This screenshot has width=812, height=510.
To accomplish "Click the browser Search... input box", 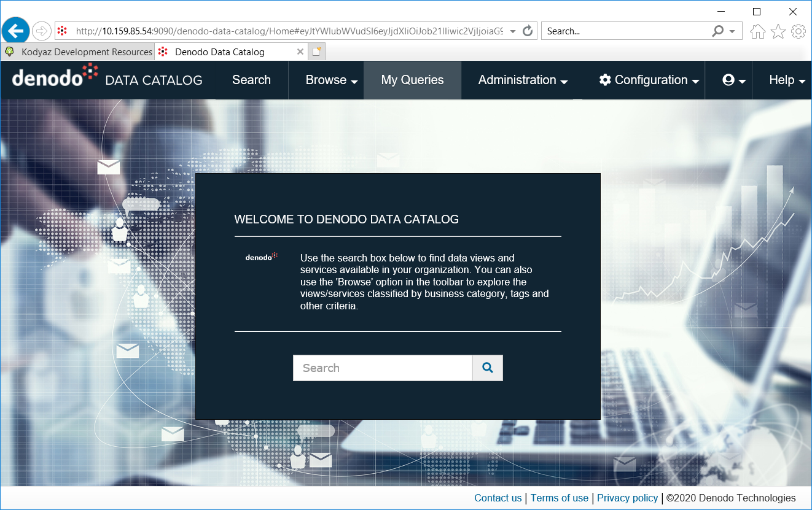I will [x=625, y=31].
